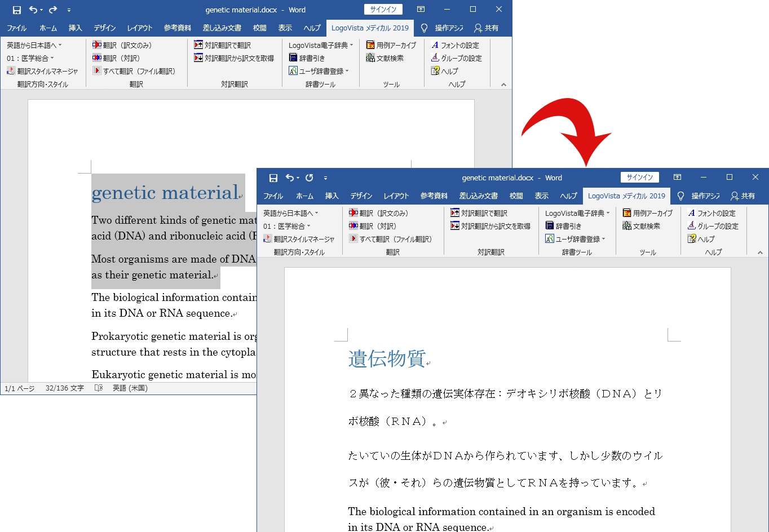Click 共有 button in front window
The height and width of the screenshot is (532, 769).
[743, 196]
